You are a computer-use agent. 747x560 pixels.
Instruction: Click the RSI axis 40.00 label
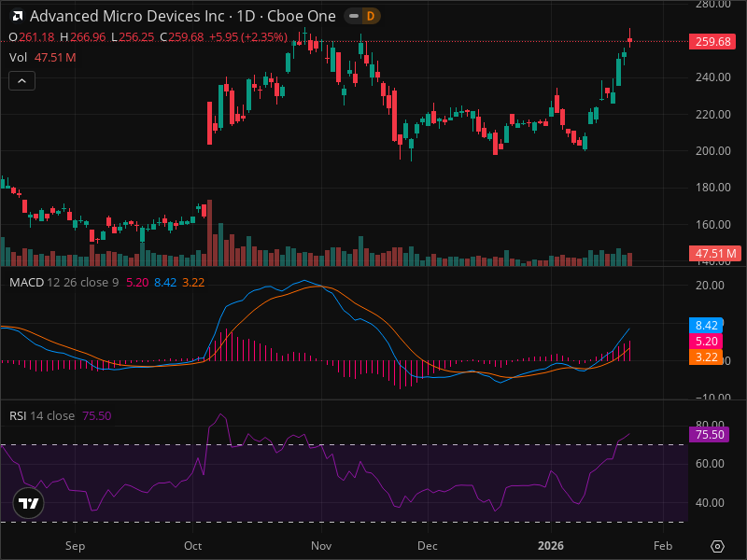710,503
